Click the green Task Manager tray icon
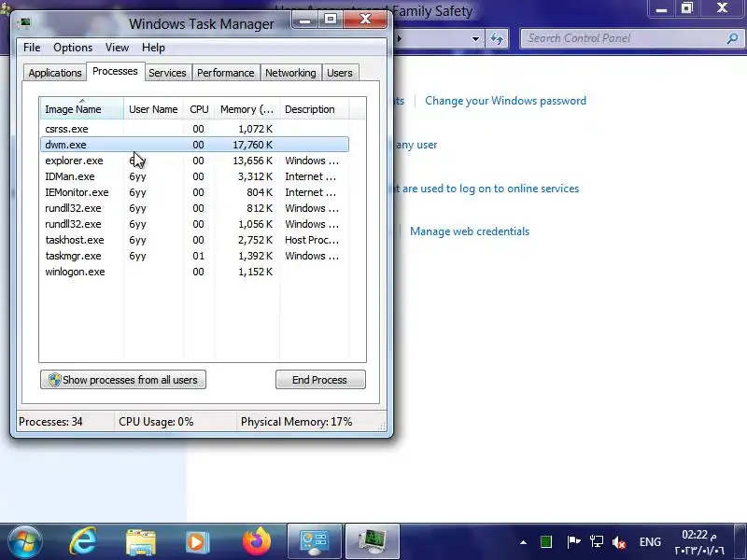The height and width of the screenshot is (560, 747). click(546, 542)
